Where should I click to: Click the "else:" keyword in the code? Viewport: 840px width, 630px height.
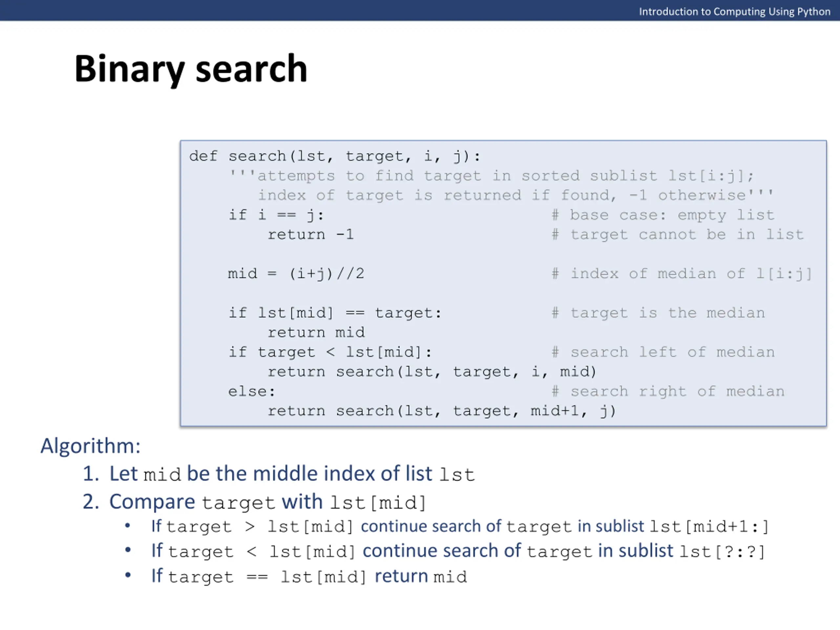tap(252, 391)
